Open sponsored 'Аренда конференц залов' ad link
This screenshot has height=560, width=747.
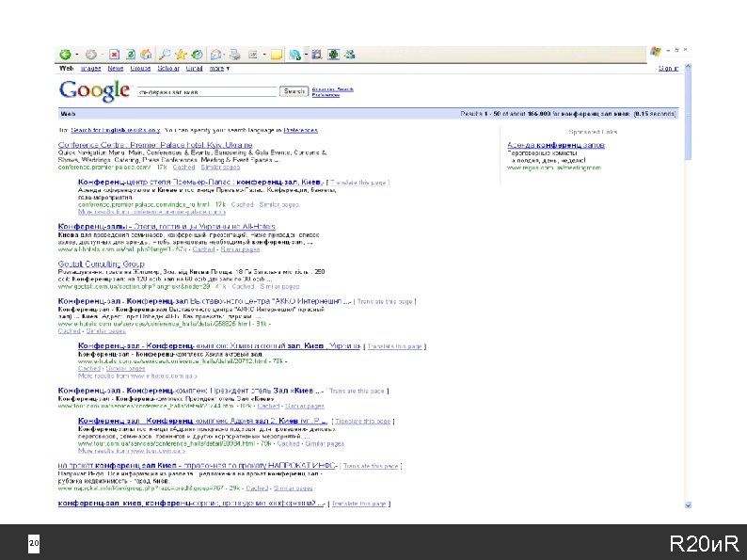pos(556,145)
